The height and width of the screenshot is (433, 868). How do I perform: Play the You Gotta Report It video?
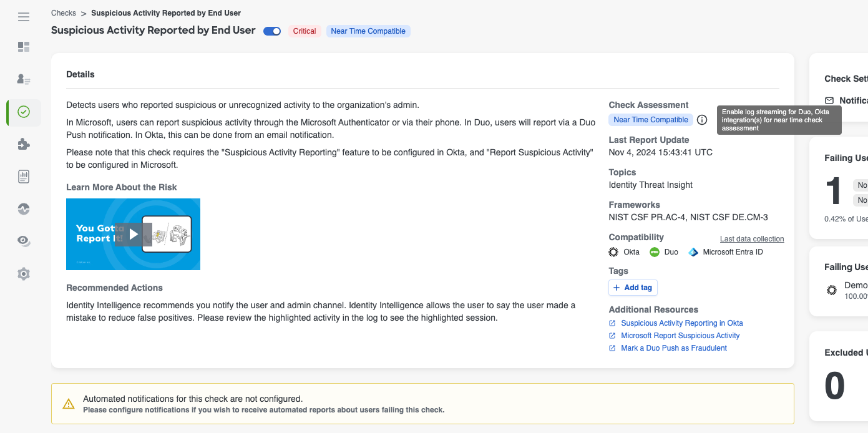coord(133,235)
